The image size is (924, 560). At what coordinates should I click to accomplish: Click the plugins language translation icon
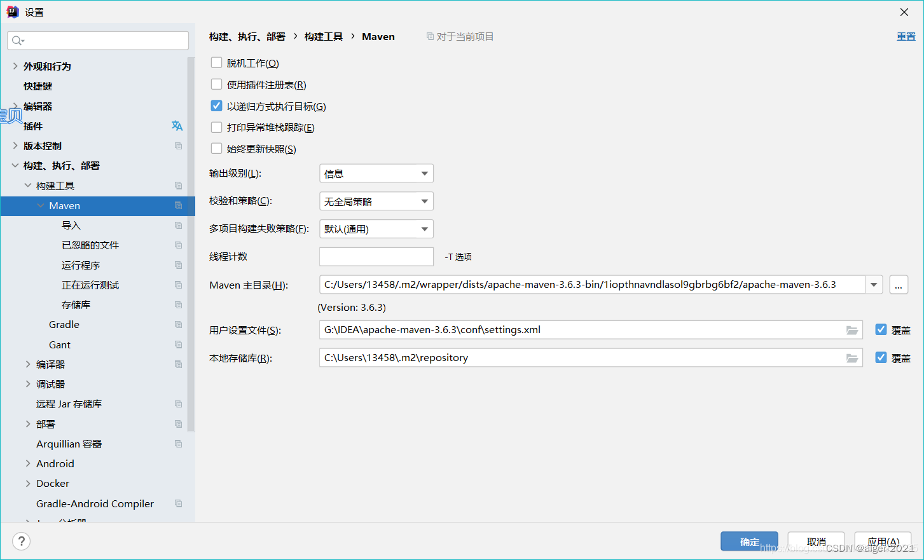[x=177, y=126]
